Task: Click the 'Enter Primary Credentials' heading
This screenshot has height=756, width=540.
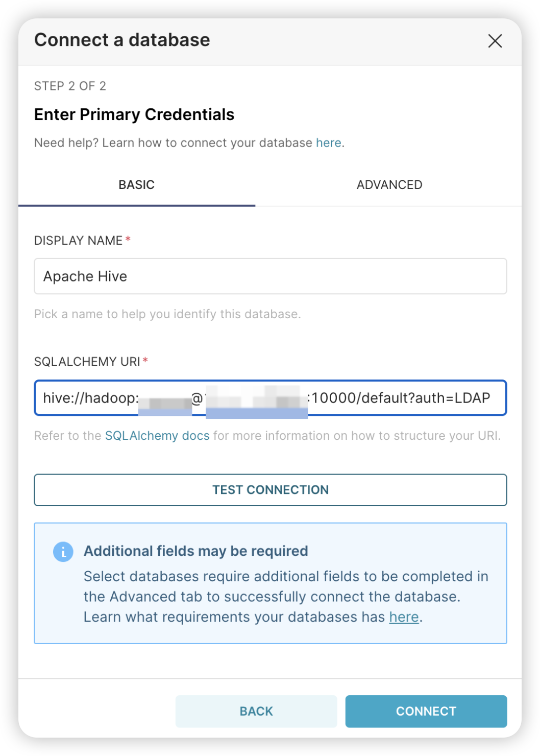Action: (x=134, y=114)
